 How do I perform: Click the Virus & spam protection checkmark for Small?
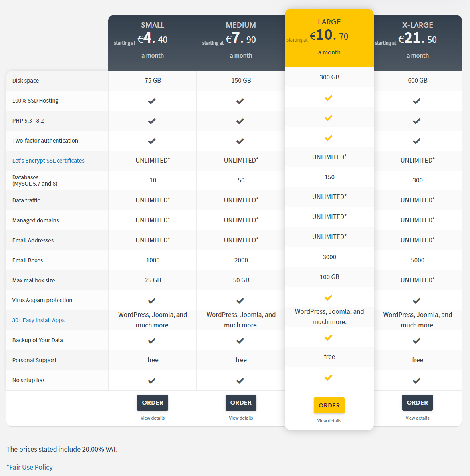click(x=152, y=301)
